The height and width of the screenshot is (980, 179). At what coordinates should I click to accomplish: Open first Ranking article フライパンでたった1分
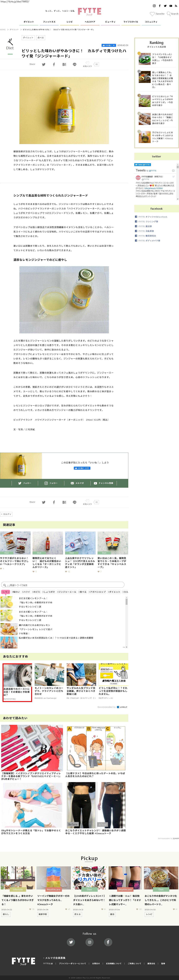[156, 59]
